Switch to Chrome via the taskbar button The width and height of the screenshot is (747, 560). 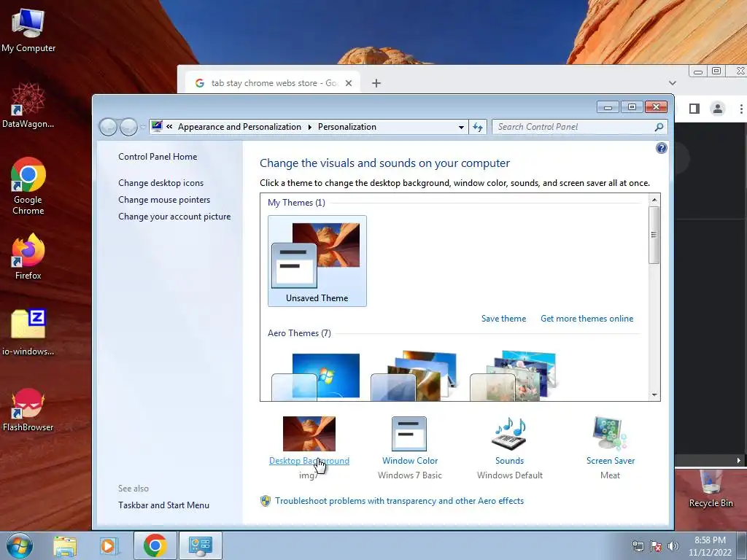click(155, 545)
